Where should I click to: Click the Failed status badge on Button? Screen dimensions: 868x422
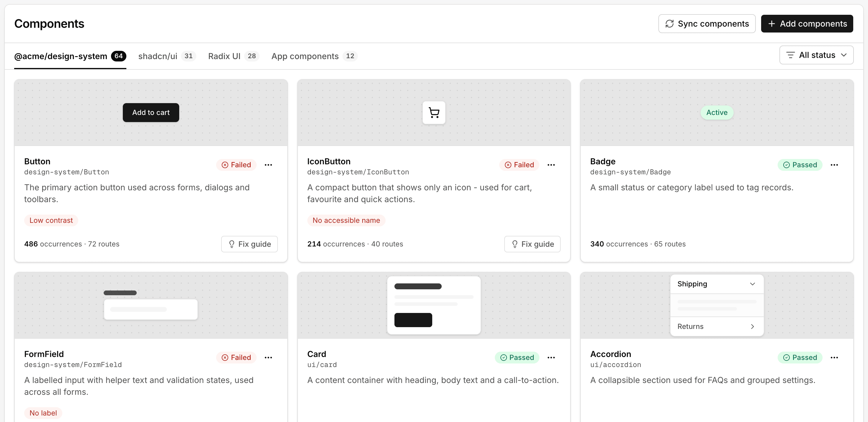[236, 165]
